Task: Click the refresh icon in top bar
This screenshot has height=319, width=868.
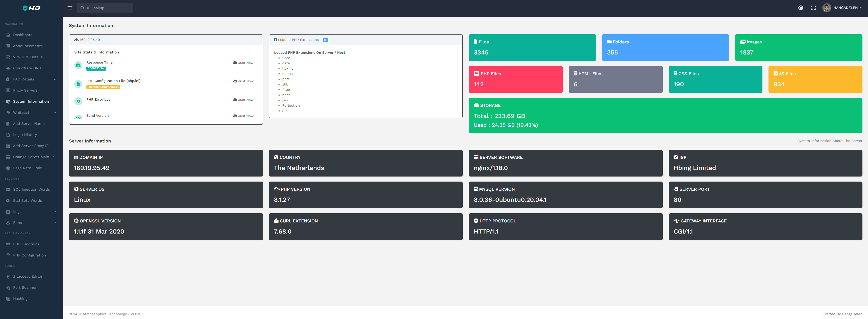Action: pos(801,8)
